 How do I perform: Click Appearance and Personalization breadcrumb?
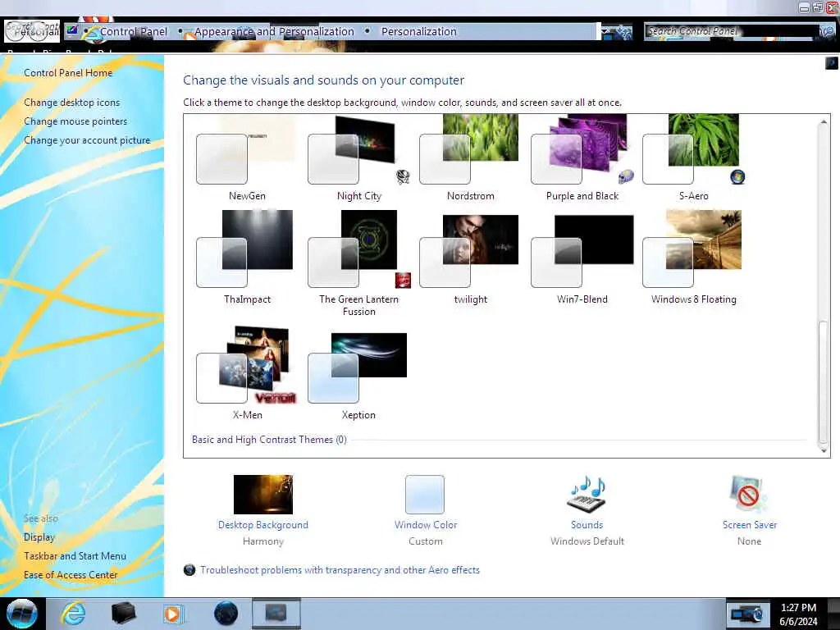(274, 32)
